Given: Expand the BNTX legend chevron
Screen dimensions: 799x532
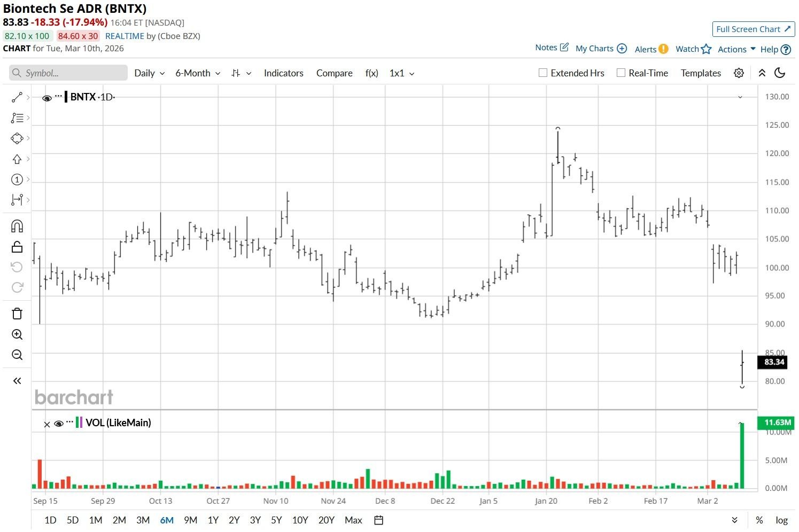Looking at the screenshot, I should pyautogui.click(x=740, y=97).
